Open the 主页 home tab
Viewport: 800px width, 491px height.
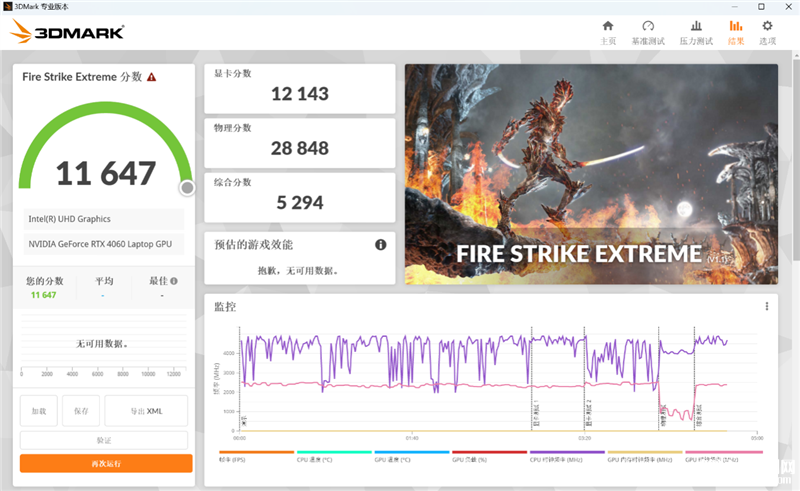608,33
